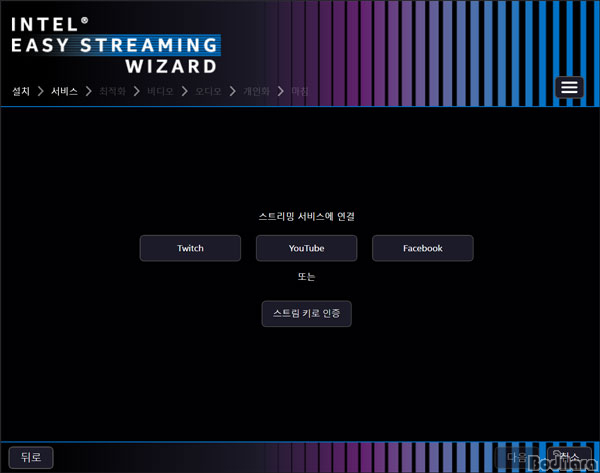Go back with the 뒤로 button
This screenshot has height=473, width=600.
point(31,457)
